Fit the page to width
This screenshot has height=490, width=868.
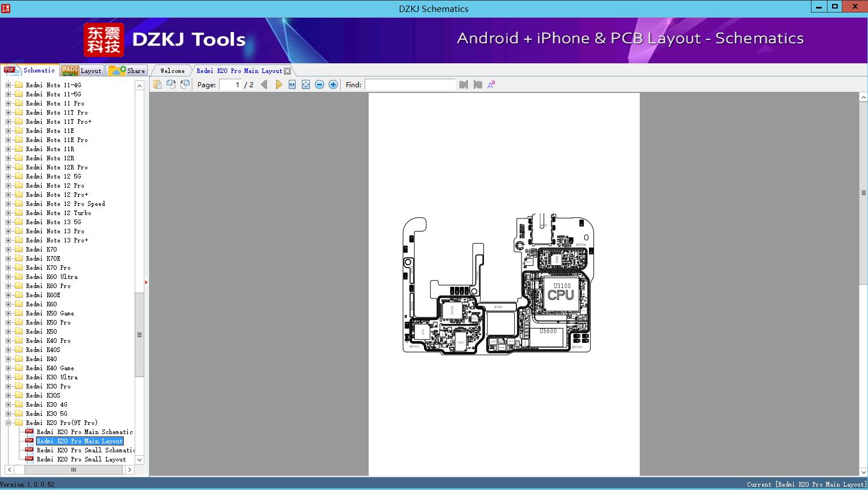click(x=292, y=84)
